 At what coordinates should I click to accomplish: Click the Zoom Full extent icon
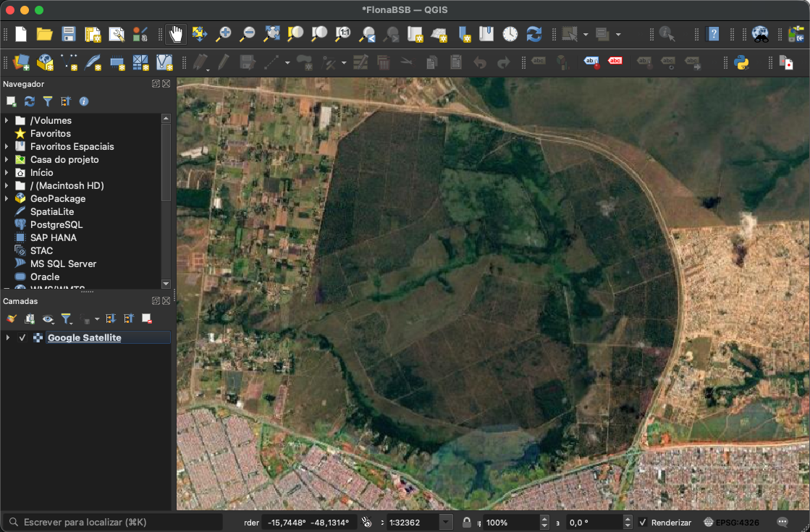(x=271, y=34)
